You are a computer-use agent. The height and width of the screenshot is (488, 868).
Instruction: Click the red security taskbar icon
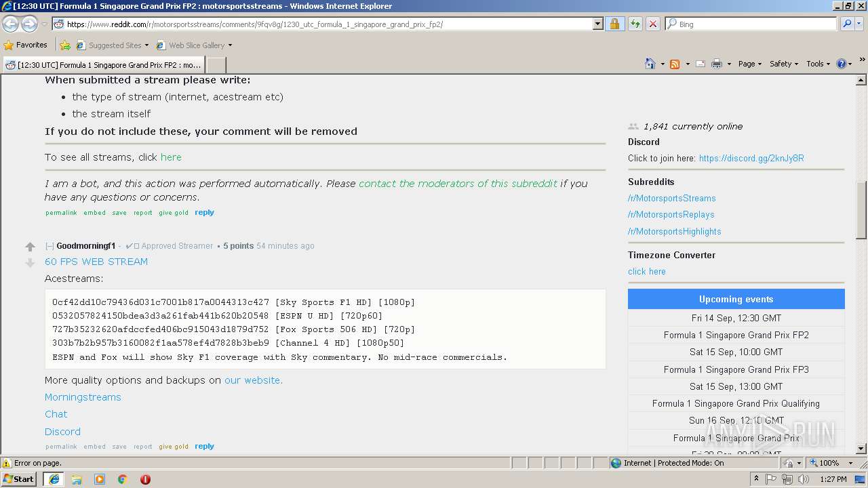point(145,479)
